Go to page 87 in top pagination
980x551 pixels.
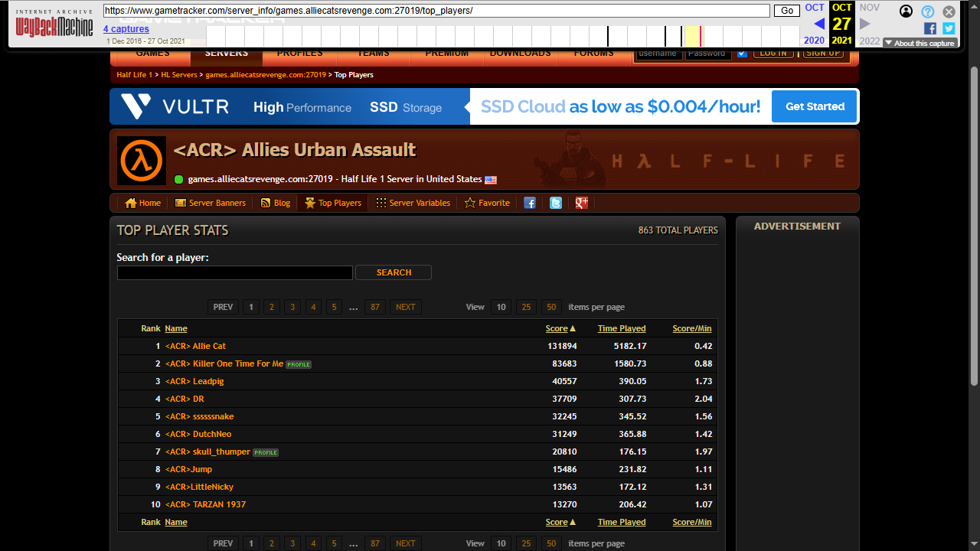click(x=374, y=307)
